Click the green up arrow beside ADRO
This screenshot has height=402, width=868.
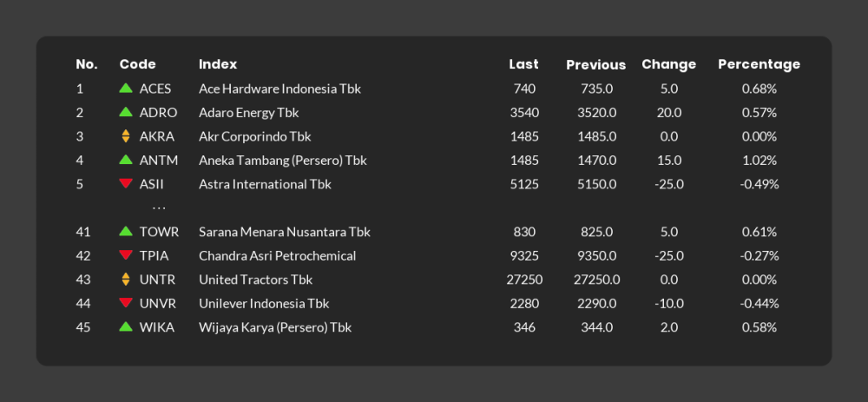coord(126,112)
